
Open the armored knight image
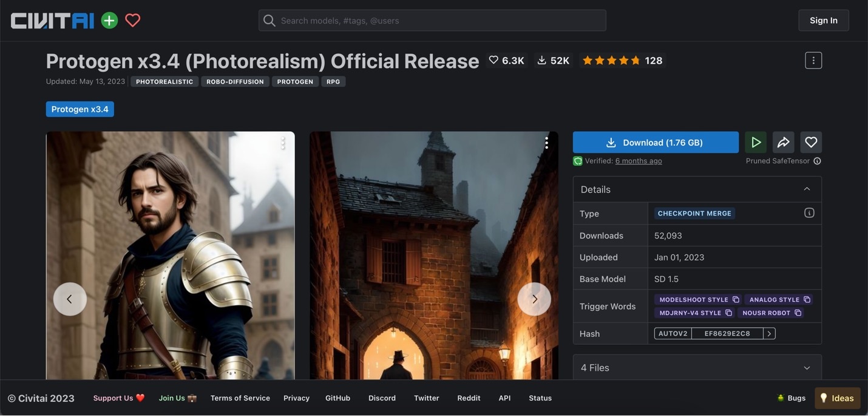(171, 256)
